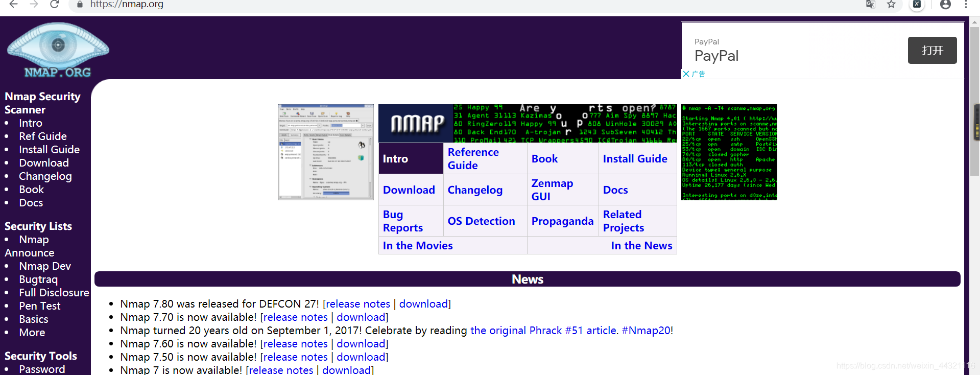Click the PayPal ad open button
Image resolution: width=980 pixels, height=375 pixels.
[x=932, y=50]
